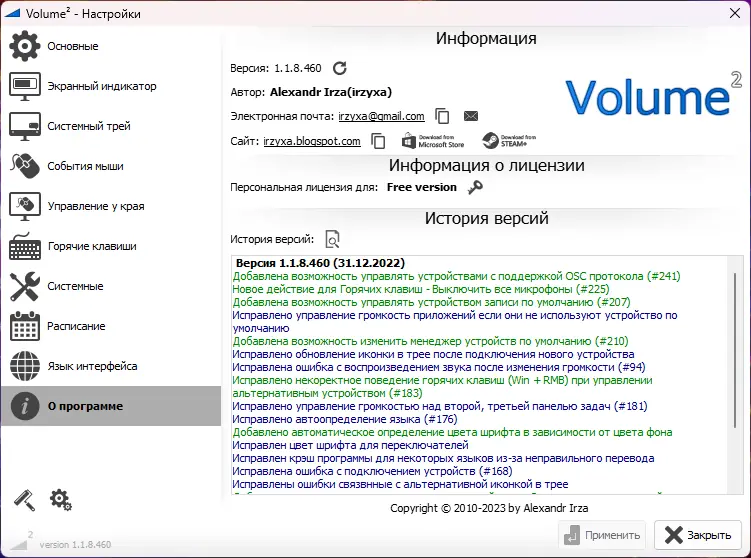The height and width of the screenshot is (558, 751).
Task: Select the О программе label
Action: pos(85,406)
